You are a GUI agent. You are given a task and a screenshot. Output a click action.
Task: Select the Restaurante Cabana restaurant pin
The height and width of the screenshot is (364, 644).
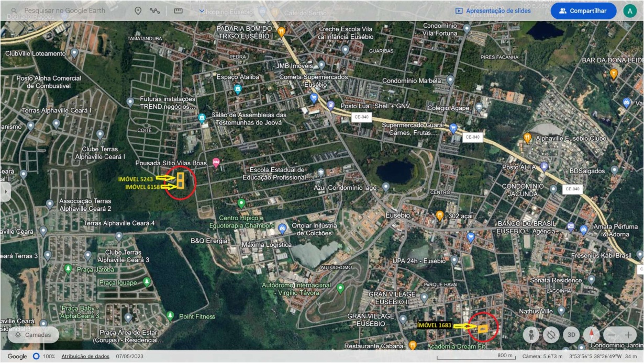pyautogui.click(x=413, y=345)
